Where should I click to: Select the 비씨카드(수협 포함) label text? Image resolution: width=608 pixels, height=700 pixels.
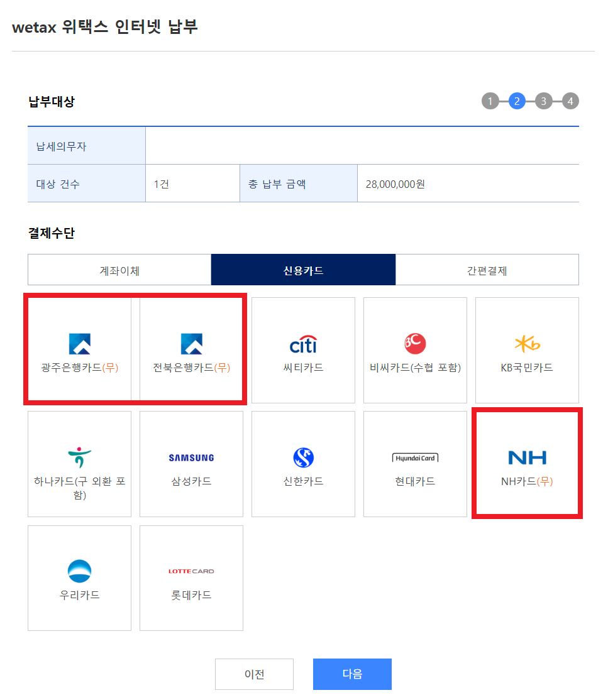[x=415, y=368]
